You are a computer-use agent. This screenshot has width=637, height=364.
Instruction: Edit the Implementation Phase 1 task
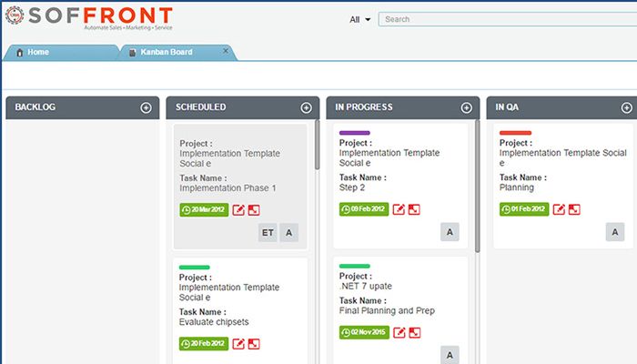click(x=238, y=210)
